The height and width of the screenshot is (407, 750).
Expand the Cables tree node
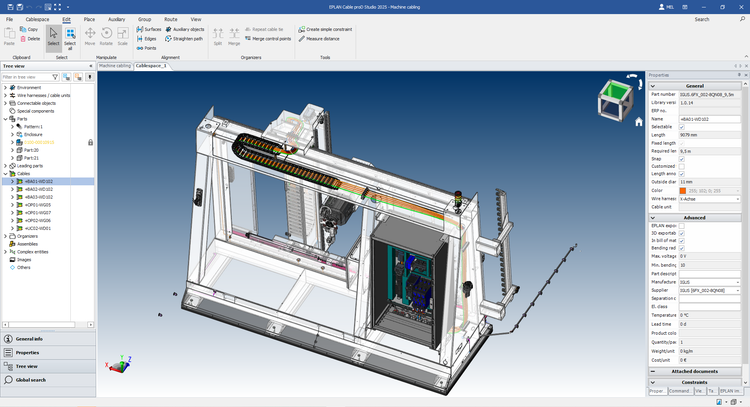(6, 173)
